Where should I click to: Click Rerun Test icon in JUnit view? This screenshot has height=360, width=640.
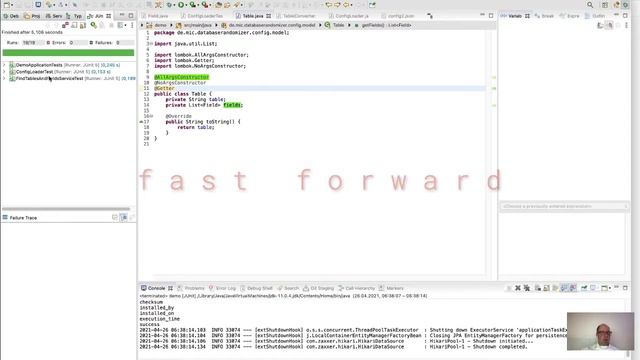coord(93,25)
